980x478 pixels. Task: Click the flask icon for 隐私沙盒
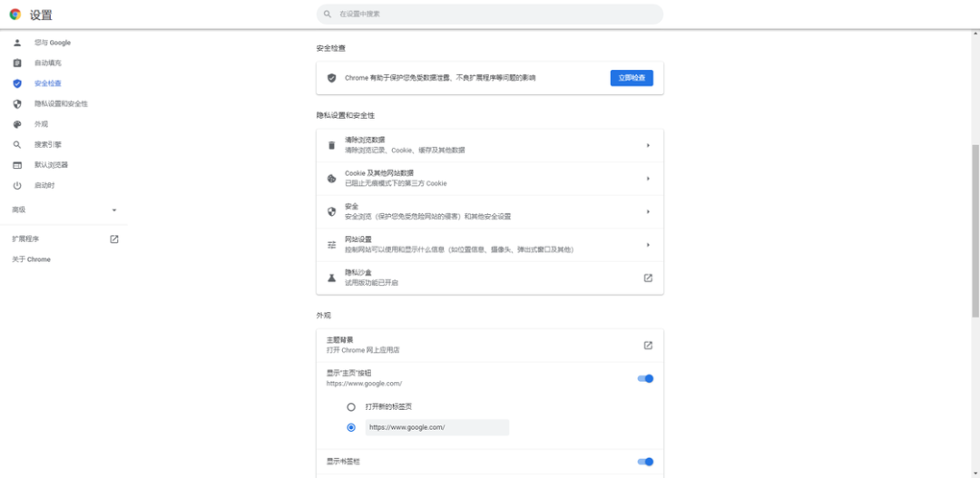pos(332,278)
